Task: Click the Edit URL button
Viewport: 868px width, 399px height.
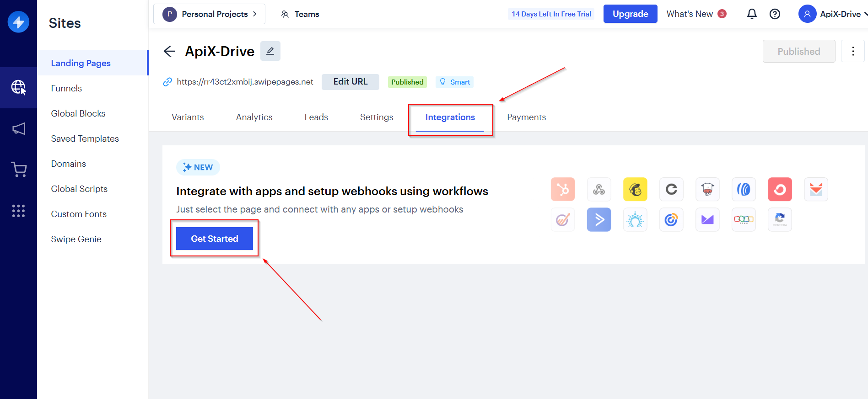Action: (x=350, y=82)
